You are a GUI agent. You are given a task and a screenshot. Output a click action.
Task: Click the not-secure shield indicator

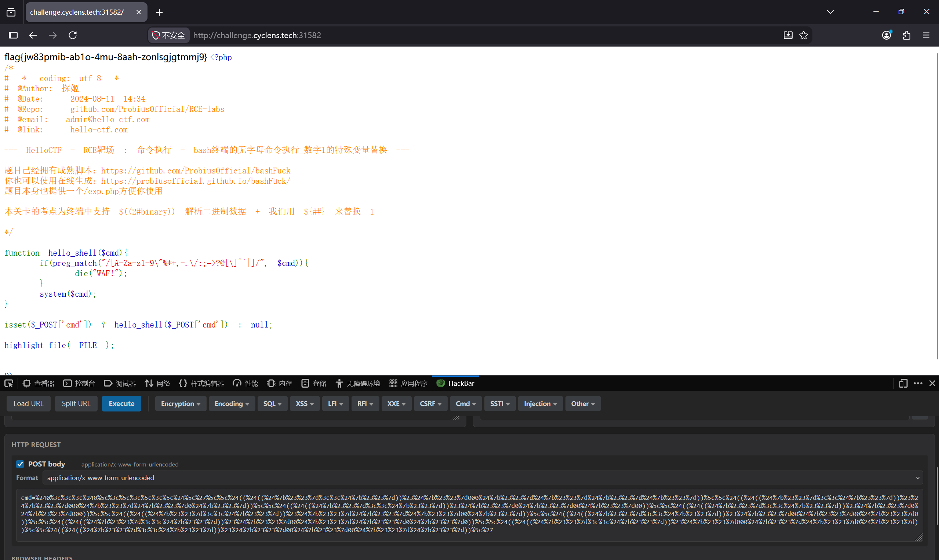point(168,35)
